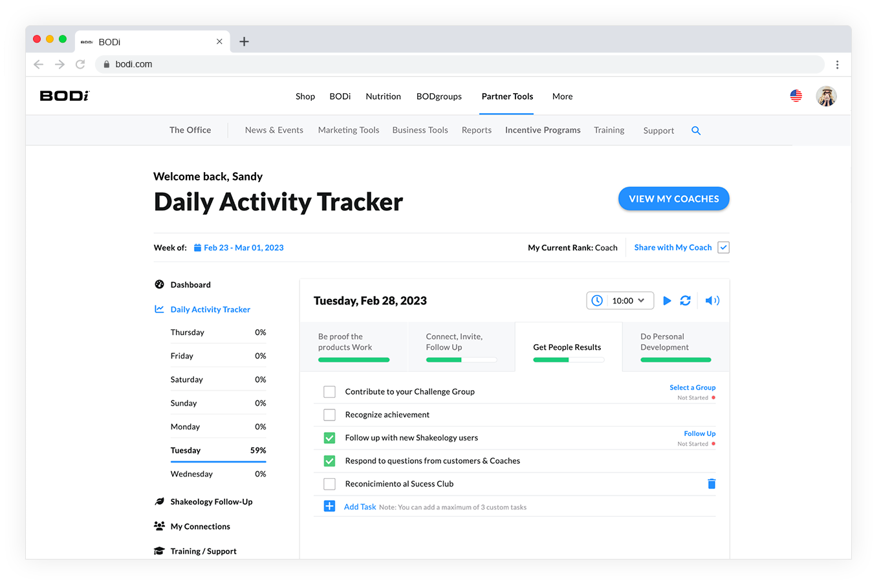Check the Recognize achievement task
Image resolution: width=881 pixels, height=588 pixels.
point(329,415)
